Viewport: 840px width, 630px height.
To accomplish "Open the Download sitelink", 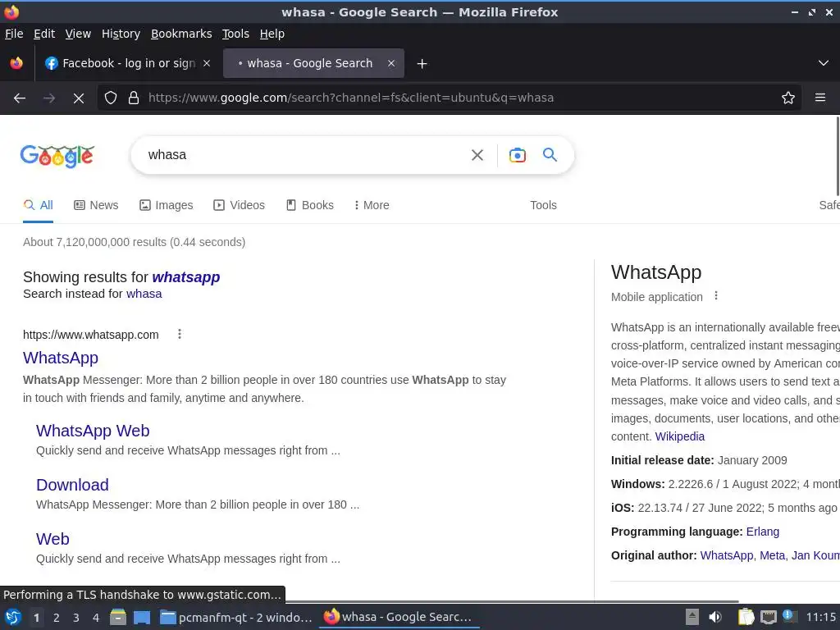I will [x=72, y=485].
